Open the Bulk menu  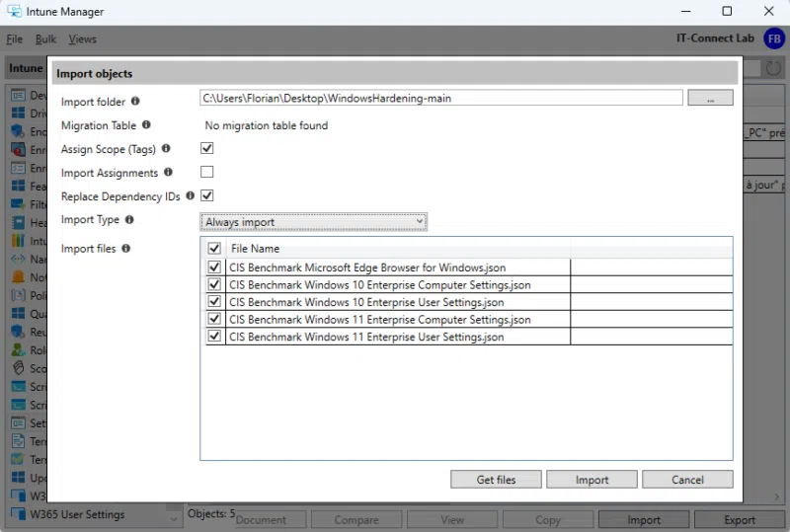45,39
